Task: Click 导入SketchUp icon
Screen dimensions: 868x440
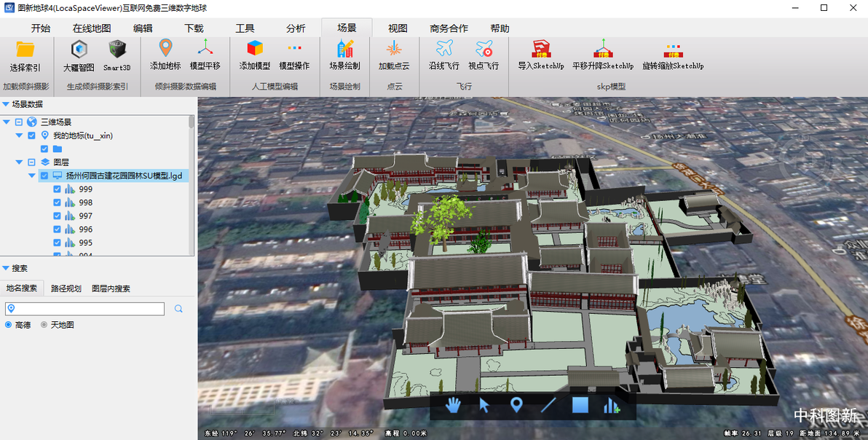Action: tap(541, 48)
